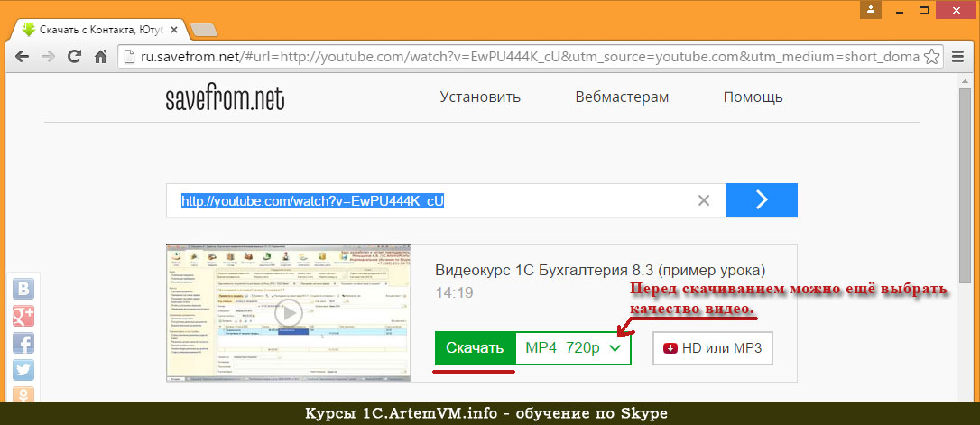Share via the VK social icon
Screen dimensions: 980x425
pyautogui.click(x=23, y=289)
